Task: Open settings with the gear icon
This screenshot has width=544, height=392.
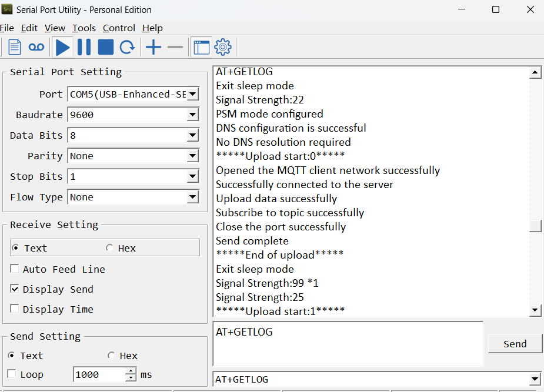Action: click(x=223, y=47)
